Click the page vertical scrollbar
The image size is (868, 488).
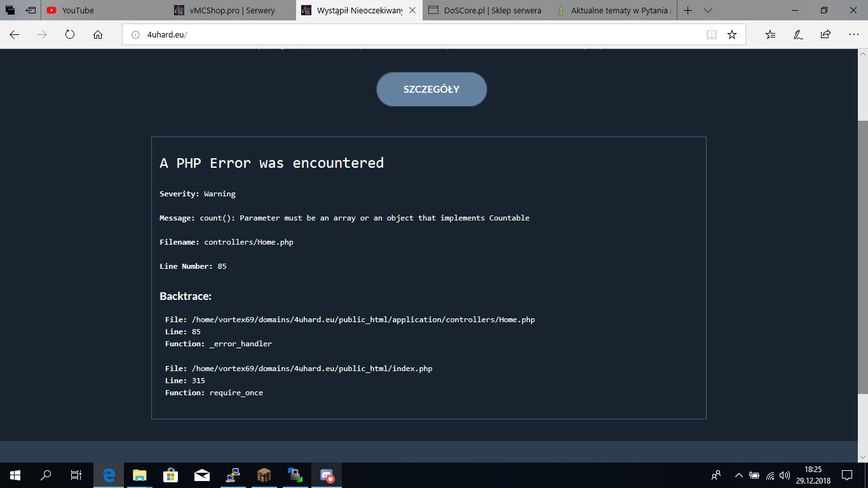[862, 254]
